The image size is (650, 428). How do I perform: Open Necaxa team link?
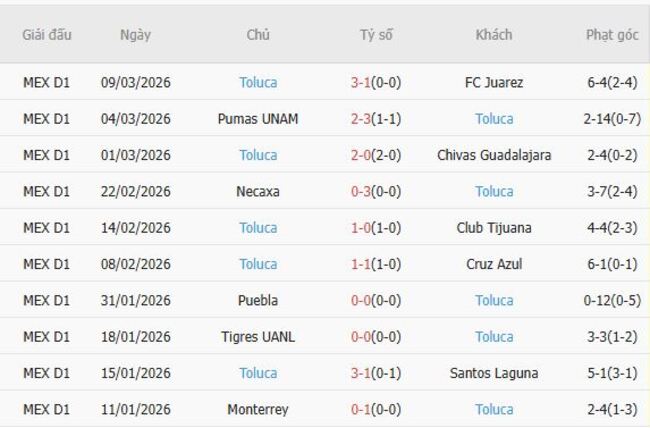tap(258, 191)
